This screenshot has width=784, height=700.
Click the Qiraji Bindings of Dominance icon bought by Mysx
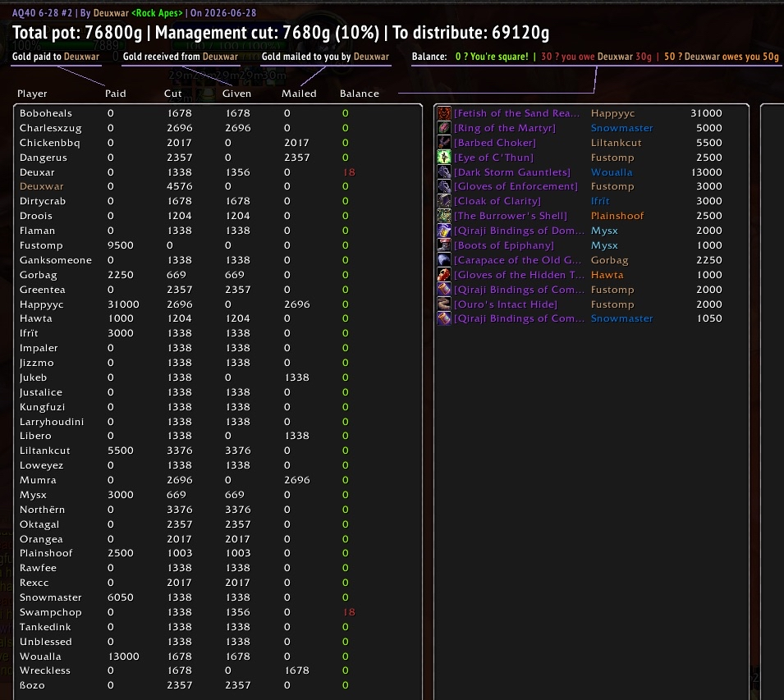pyautogui.click(x=444, y=231)
